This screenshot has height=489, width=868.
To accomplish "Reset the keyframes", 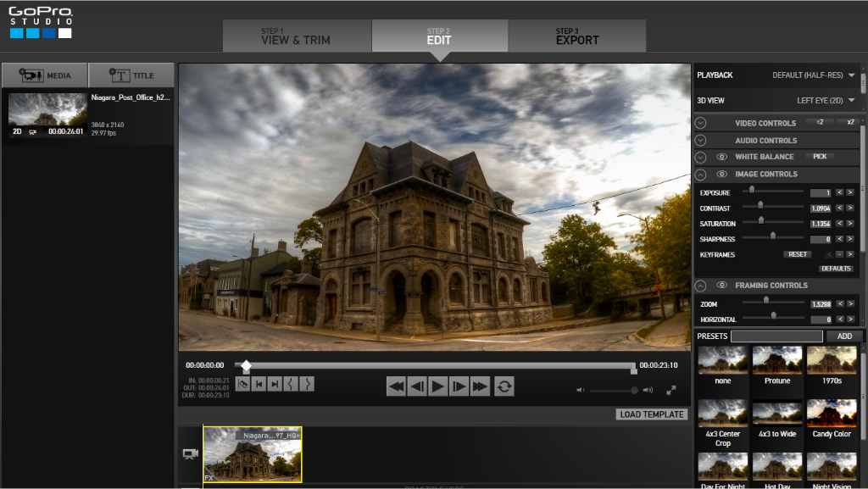I will [797, 254].
